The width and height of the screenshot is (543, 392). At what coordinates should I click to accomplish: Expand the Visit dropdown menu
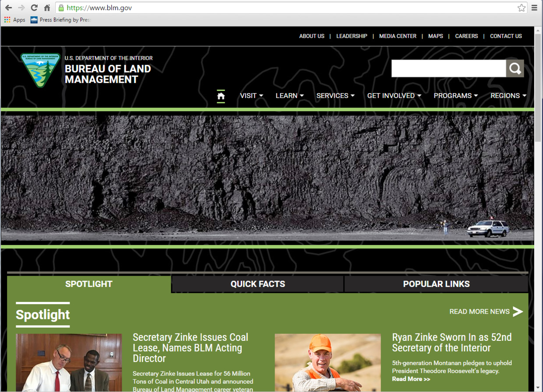point(252,96)
